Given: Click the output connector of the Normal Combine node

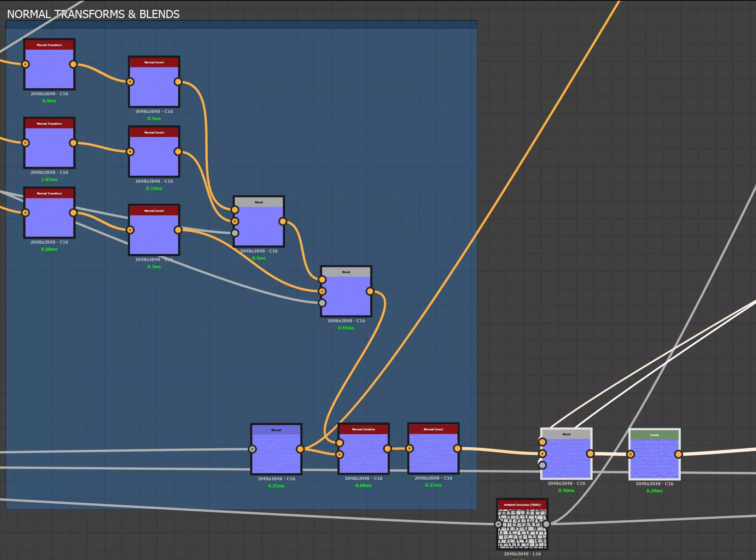Looking at the screenshot, I should [x=387, y=449].
